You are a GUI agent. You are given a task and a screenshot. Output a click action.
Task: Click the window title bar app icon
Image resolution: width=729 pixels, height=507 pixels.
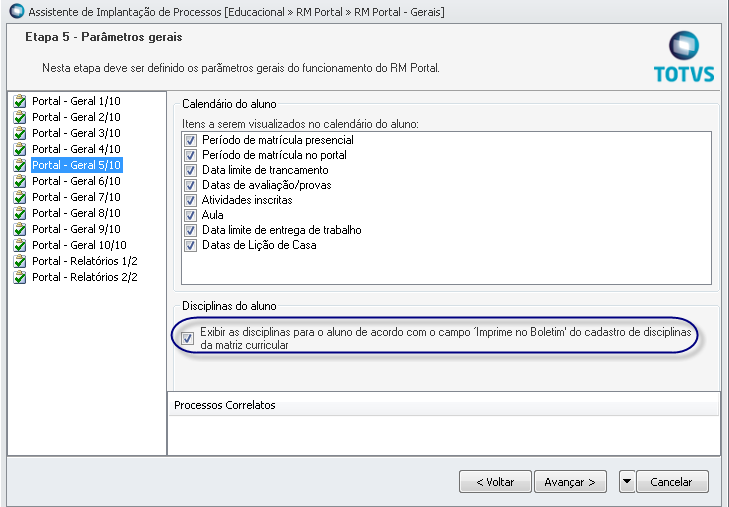pos(17,11)
